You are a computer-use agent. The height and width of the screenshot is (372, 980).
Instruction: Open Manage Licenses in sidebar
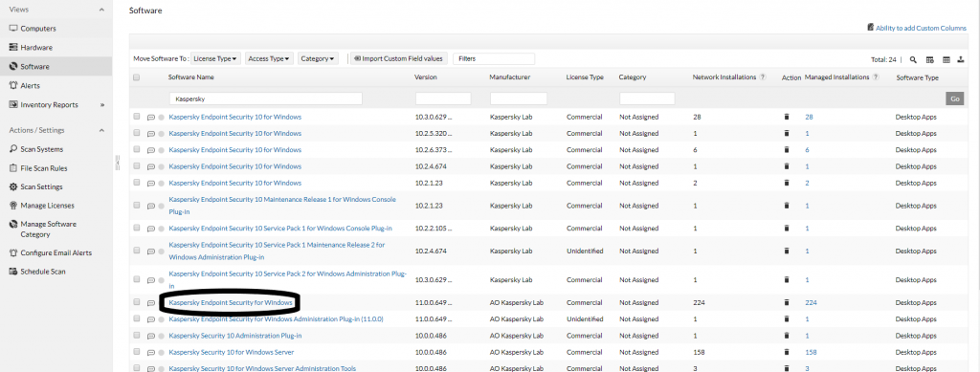point(47,206)
